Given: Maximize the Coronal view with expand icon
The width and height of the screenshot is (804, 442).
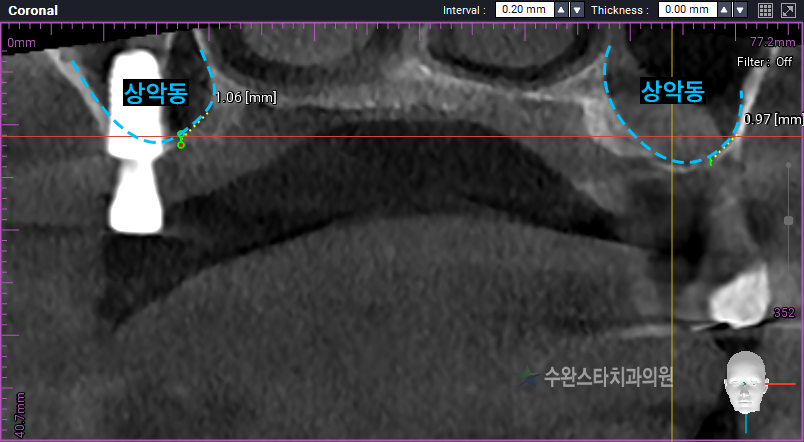Looking at the screenshot, I should pyautogui.click(x=788, y=10).
